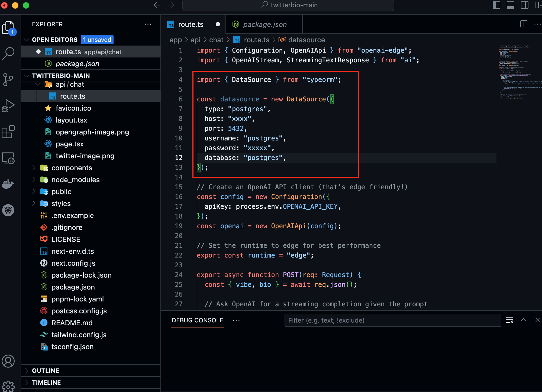Toggle the secondary sidebar layout icon
The image size is (542, 392).
pyautogui.click(x=525, y=5)
